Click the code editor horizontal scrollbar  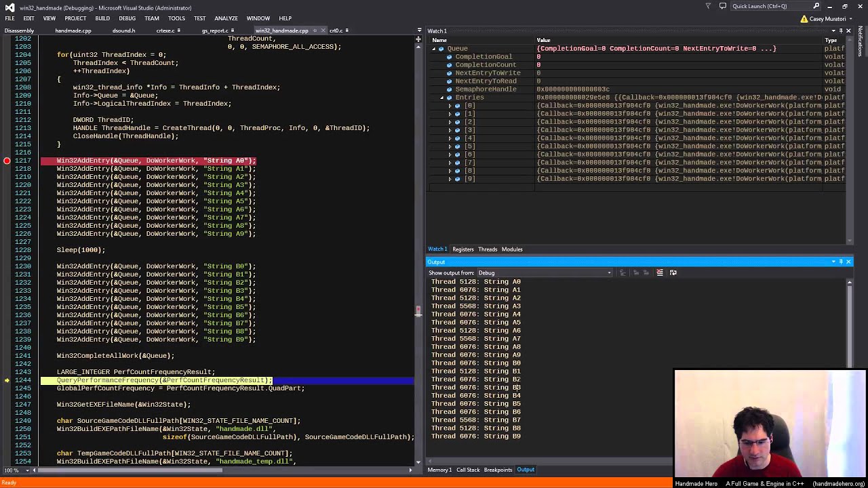click(224, 470)
